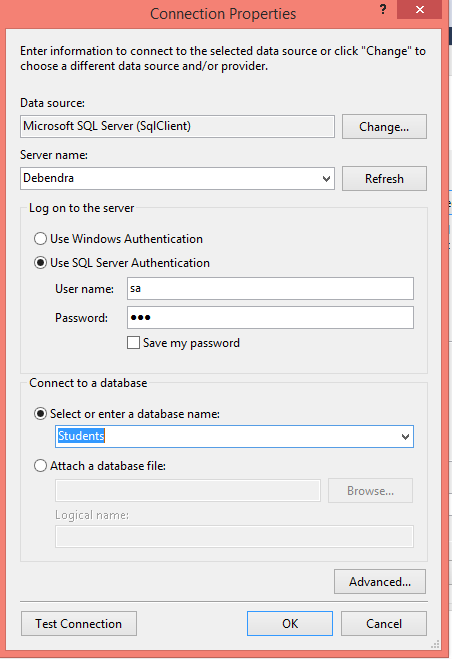Image resolution: width=452 pixels, height=659 pixels.
Task: Select Use SQL Server Authentication option
Action: (40, 263)
